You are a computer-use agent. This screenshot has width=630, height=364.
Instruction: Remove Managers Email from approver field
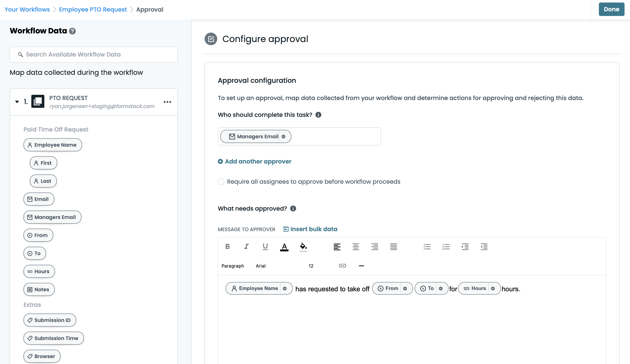coord(283,137)
